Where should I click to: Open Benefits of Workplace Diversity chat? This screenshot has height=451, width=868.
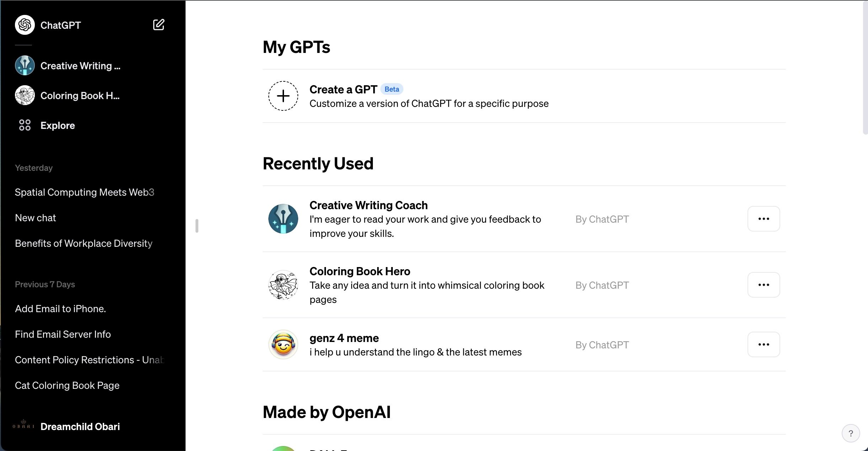point(84,243)
